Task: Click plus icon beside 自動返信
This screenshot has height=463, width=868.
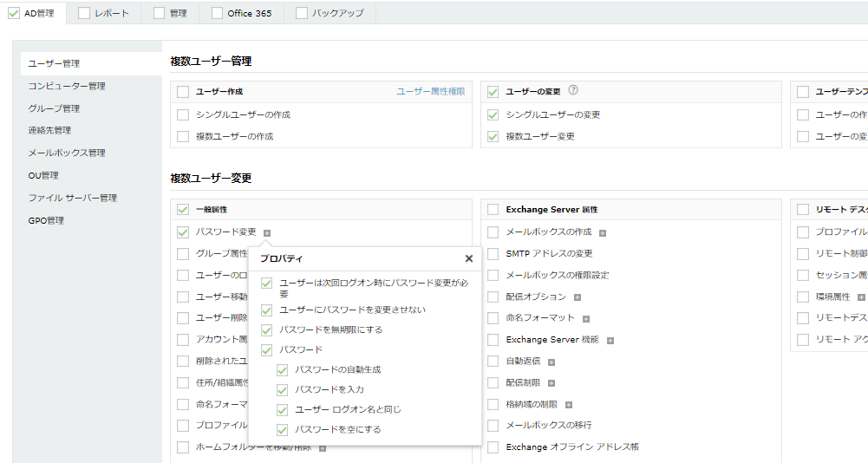Action: (551, 362)
